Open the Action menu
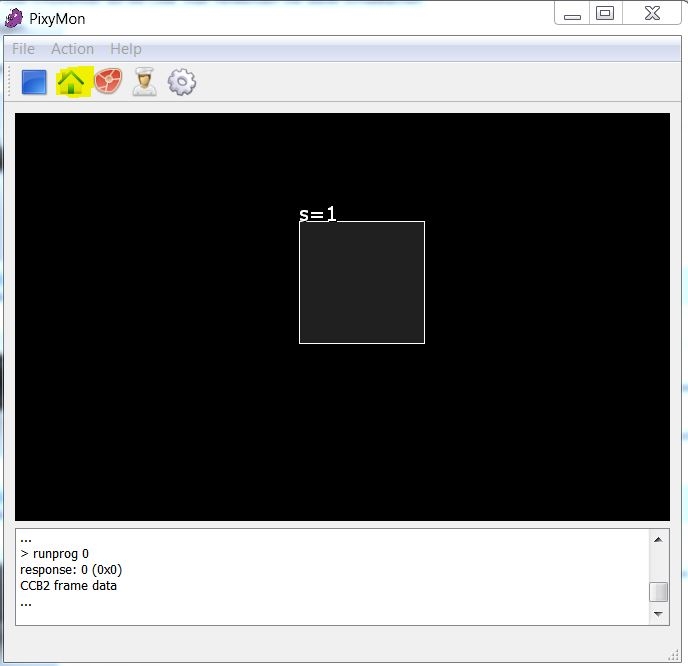 pos(72,49)
